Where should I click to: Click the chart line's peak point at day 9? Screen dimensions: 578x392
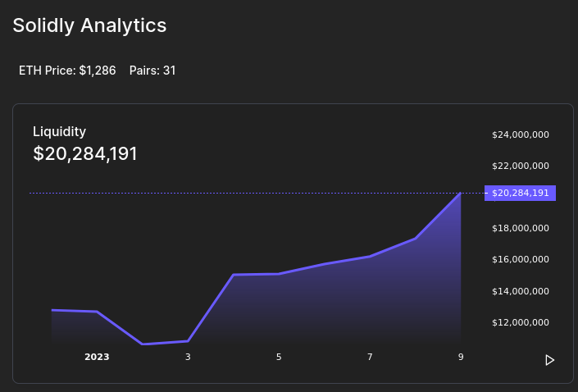tap(461, 193)
